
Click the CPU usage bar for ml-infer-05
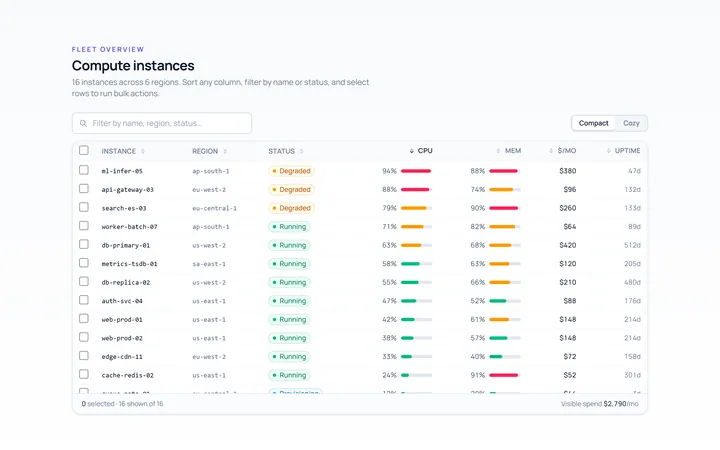pos(416,171)
